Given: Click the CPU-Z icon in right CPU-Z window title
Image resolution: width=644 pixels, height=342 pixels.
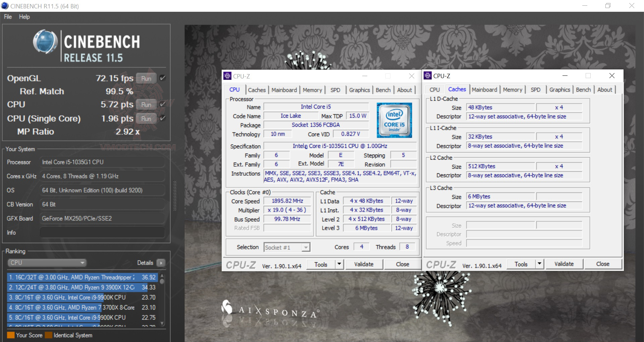Looking at the screenshot, I should pyautogui.click(x=428, y=76).
